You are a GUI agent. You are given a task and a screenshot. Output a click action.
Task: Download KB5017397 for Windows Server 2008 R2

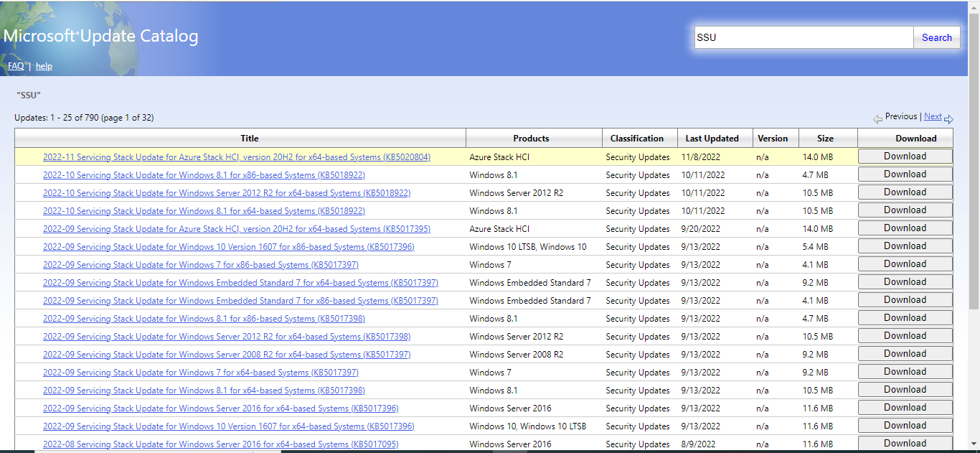[x=905, y=354]
